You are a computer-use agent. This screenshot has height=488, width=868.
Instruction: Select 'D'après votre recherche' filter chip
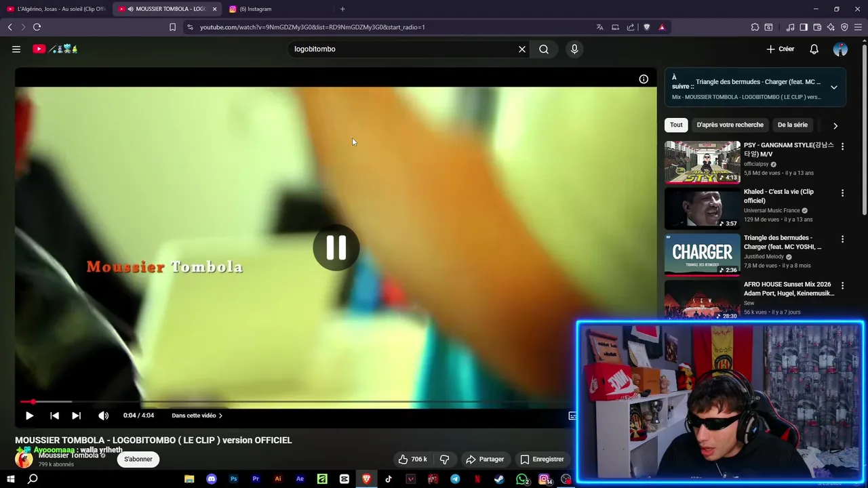point(730,125)
